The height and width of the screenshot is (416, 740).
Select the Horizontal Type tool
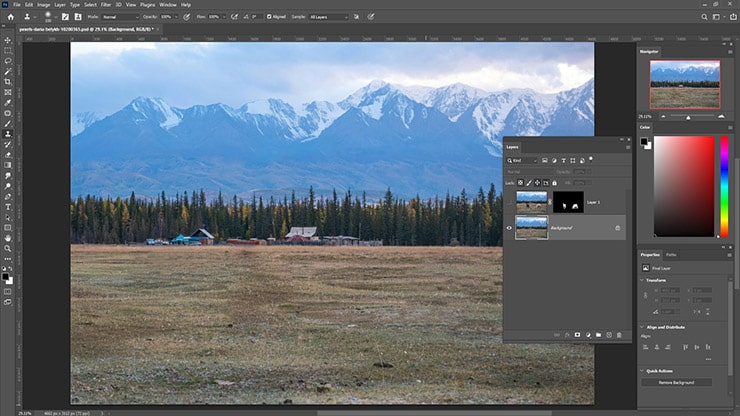click(x=8, y=207)
